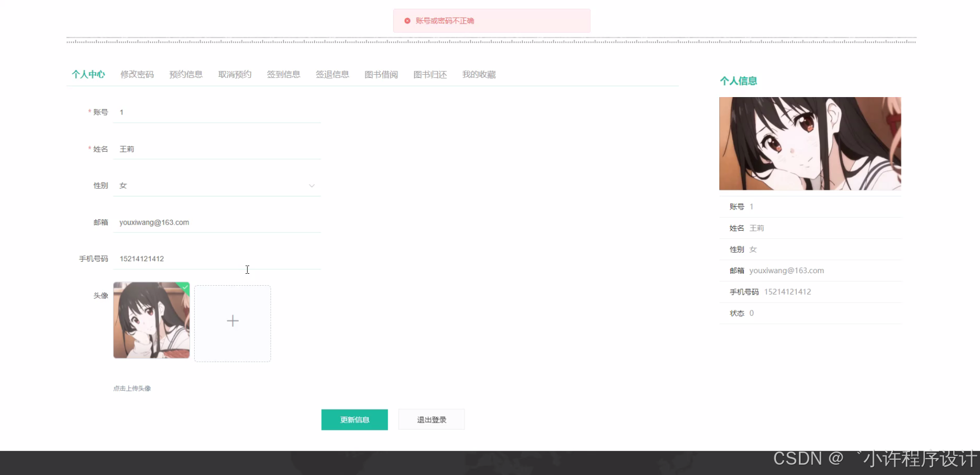980x475 pixels.
Task: Click the large profile picture in 个人信息
Action: pos(810,143)
